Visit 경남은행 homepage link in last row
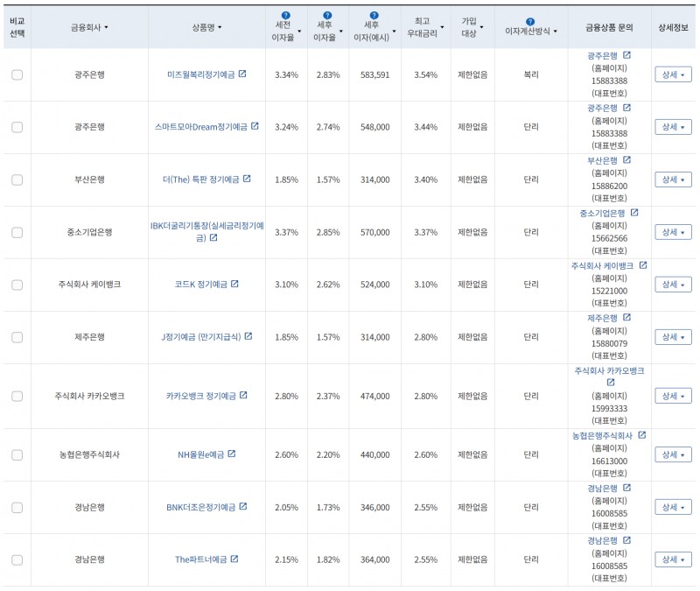Viewport: 700px width, 591px height. point(602,541)
